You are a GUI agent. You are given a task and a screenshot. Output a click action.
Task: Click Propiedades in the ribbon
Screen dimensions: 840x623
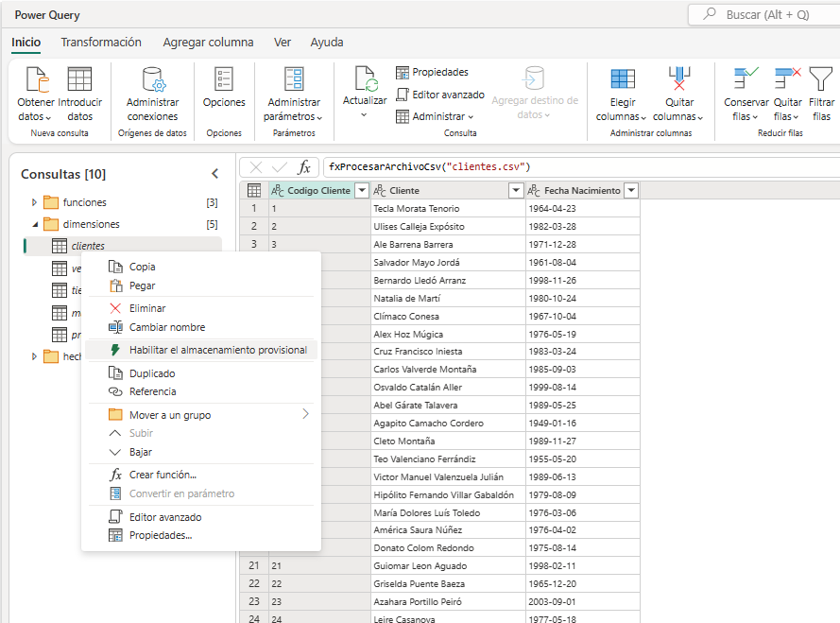point(432,72)
